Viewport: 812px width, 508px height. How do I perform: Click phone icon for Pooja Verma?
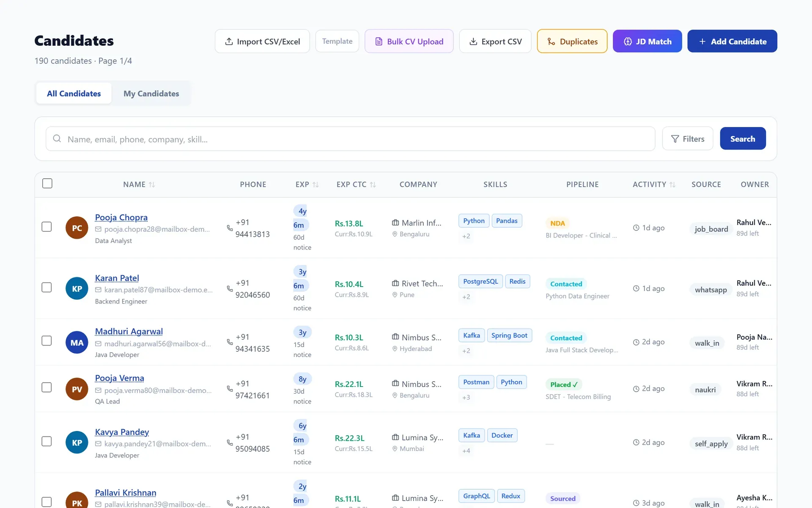point(230,389)
